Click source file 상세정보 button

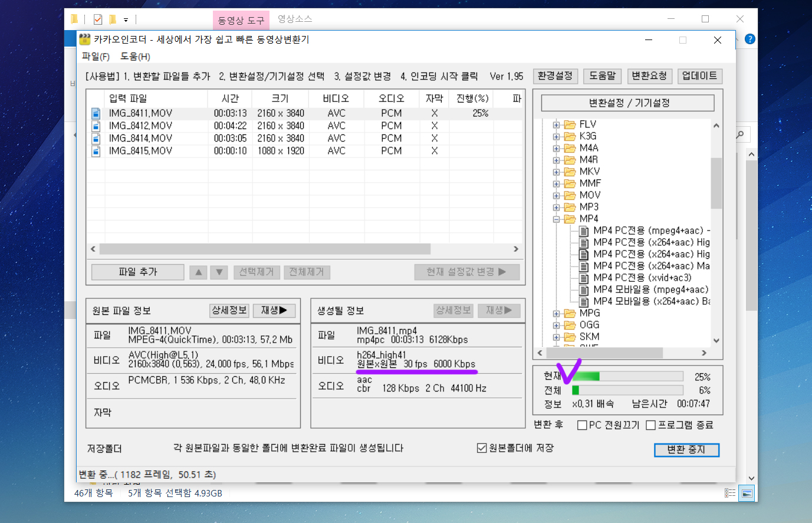[229, 310]
